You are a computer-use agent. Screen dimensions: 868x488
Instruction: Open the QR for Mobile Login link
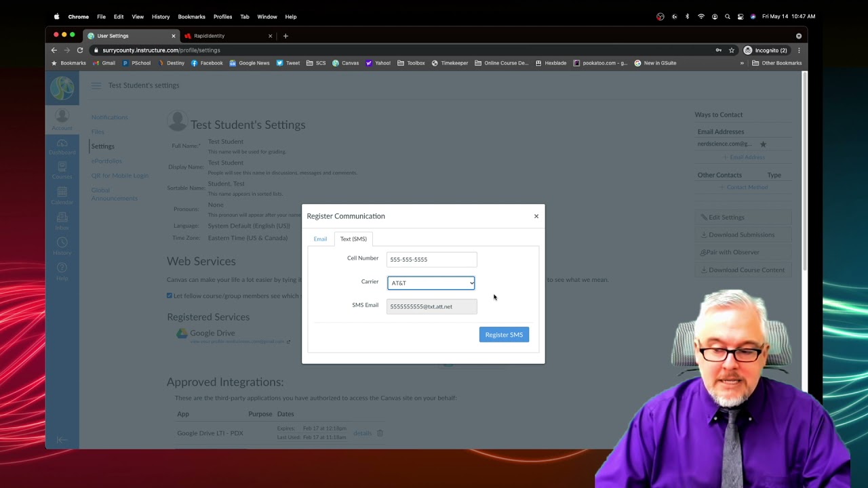[x=120, y=176]
